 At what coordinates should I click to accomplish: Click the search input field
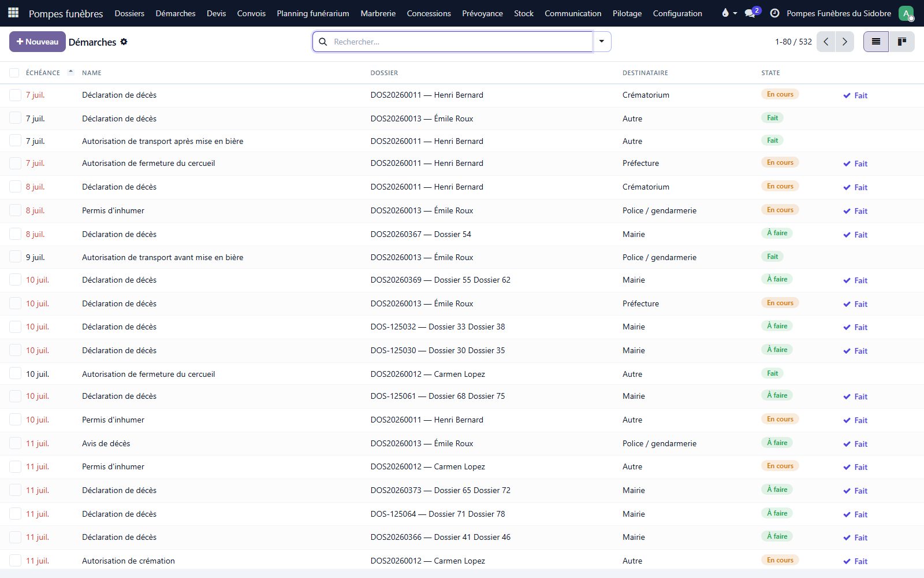click(462, 42)
